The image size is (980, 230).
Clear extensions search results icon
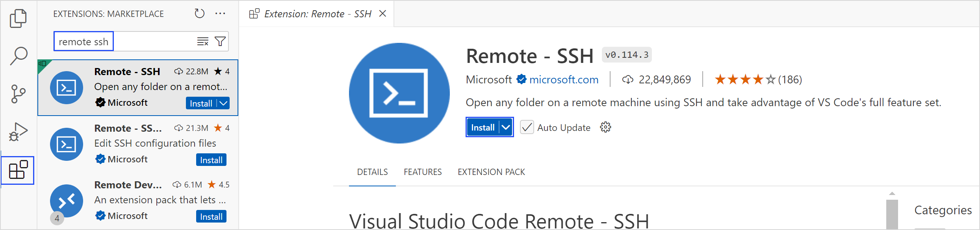point(202,41)
